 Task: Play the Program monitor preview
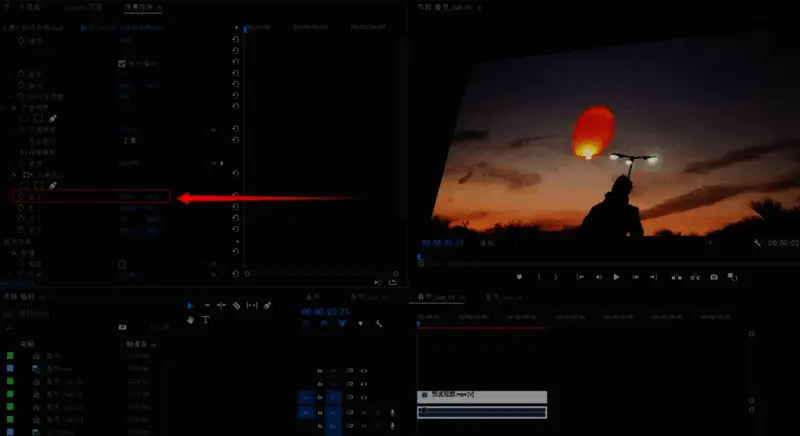(616, 277)
